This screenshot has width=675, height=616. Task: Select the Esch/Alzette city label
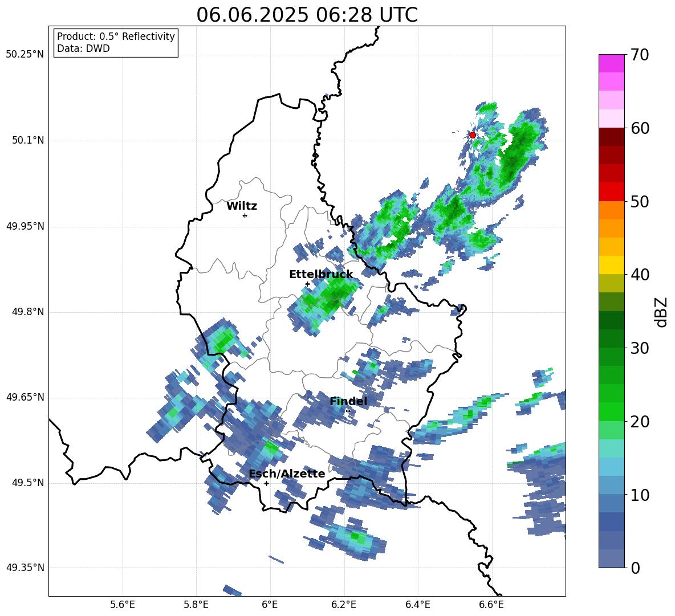click(287, 474)
